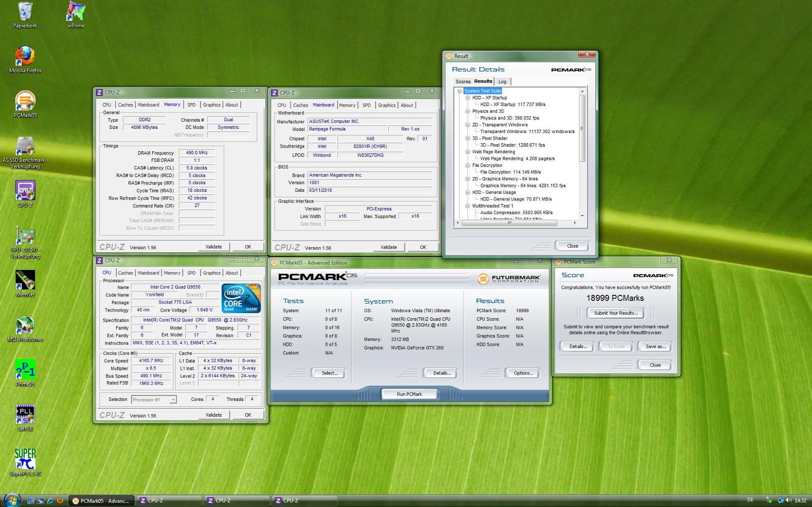Click Select... under Tests in PCMark05
This screenshot has height=507, width=812.
[330, 373]
